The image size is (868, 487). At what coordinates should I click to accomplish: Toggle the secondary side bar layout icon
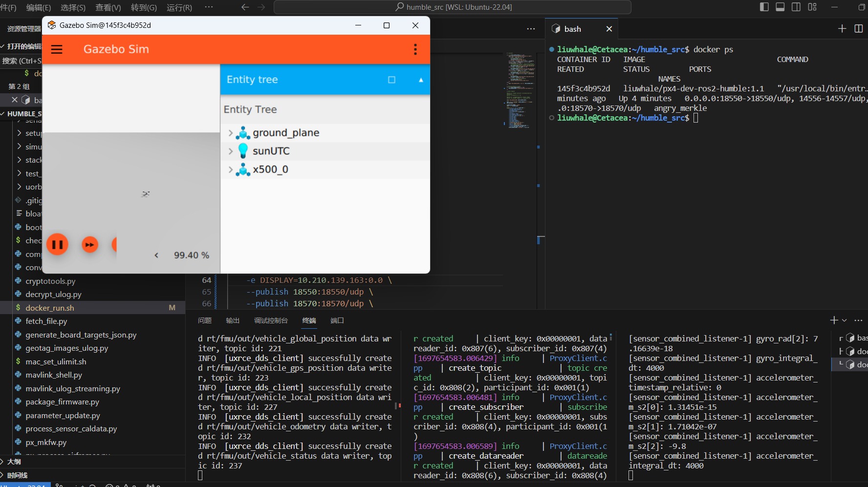[796, 7]
